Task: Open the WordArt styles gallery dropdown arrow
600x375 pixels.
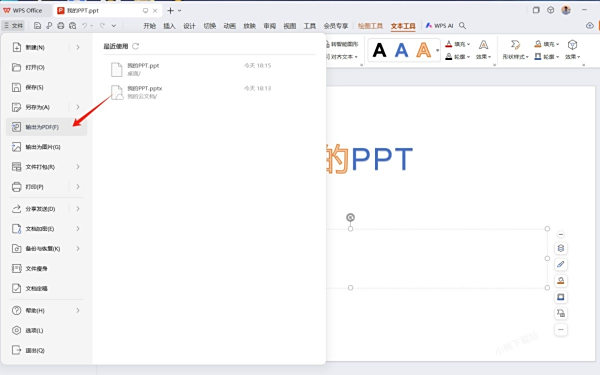Action: [437, 50]
